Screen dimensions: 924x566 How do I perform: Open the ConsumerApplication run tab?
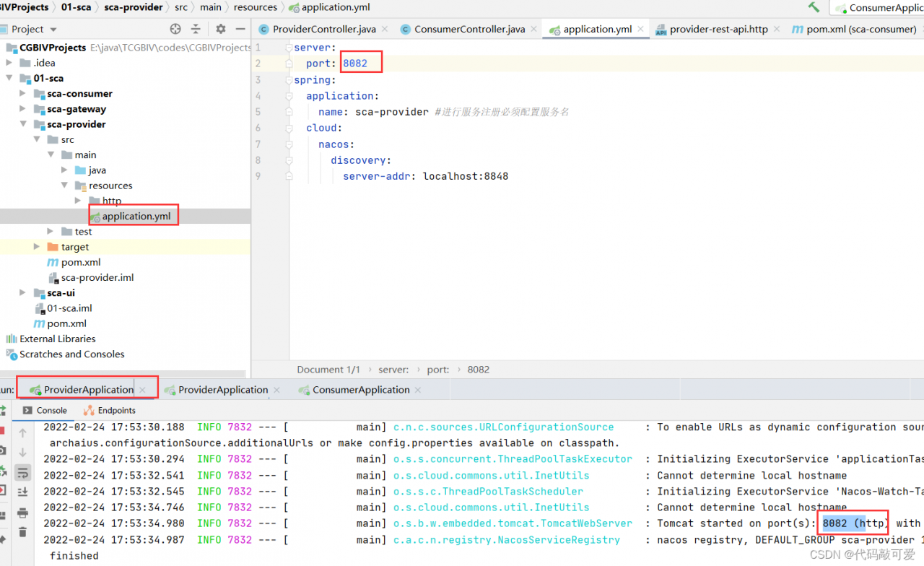coord(360,390)
